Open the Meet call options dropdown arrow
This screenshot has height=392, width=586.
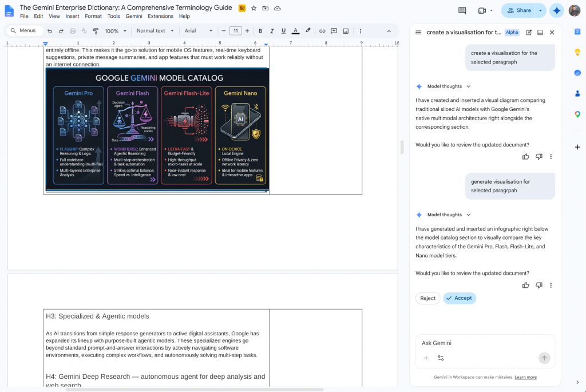click(x=492, y=10)
